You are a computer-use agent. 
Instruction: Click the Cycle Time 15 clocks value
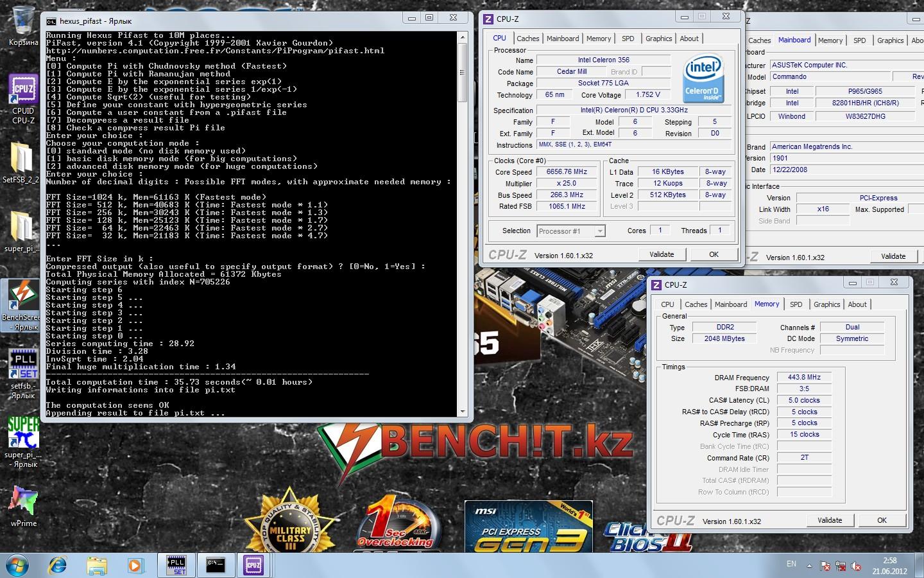[804, 435]
